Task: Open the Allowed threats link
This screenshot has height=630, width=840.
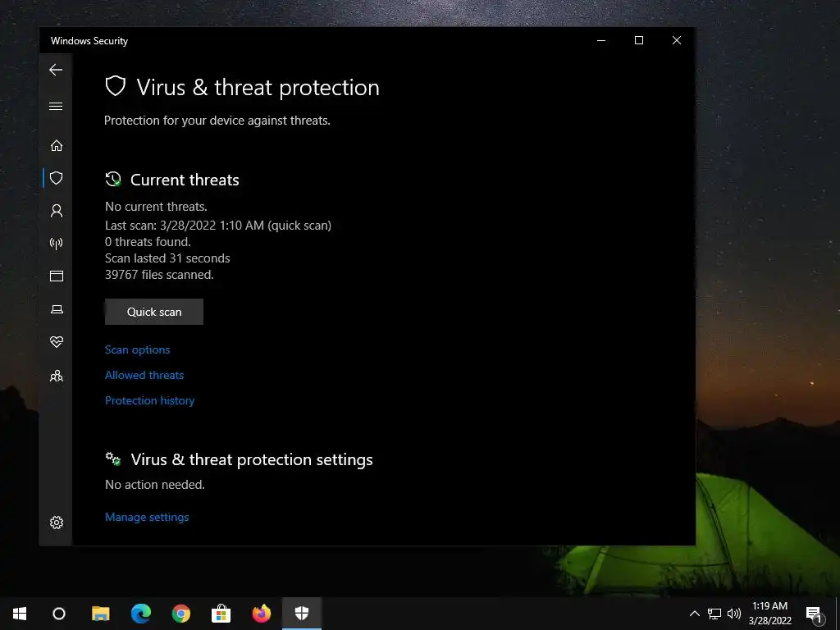Action: click(x=144, y=375)
